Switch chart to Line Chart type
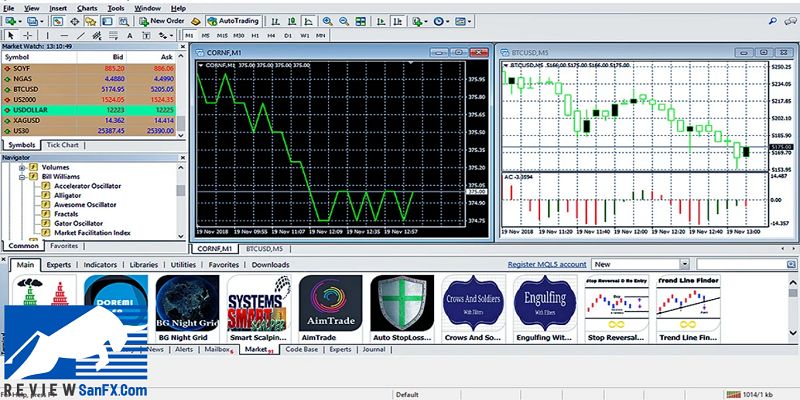 (308, 21)
